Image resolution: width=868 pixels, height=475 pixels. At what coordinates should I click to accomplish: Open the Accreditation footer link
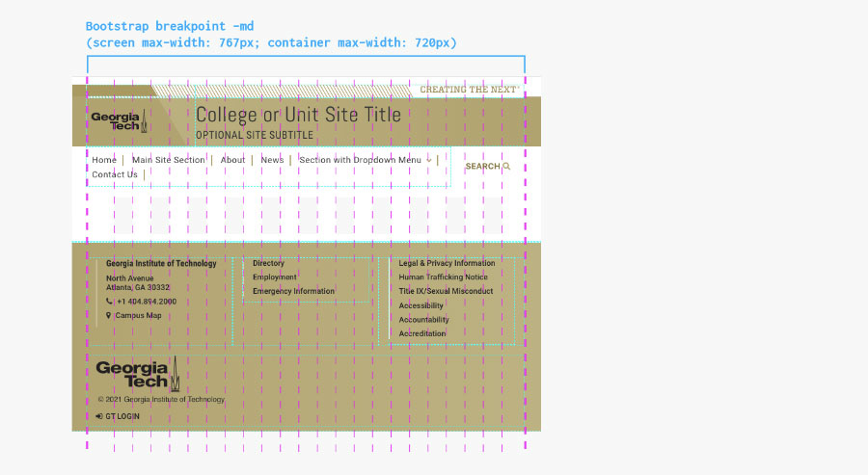coord(421,333)
